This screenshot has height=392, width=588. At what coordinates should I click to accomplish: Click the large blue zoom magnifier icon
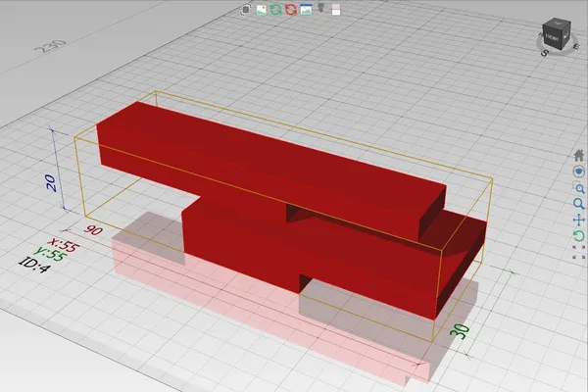tap(579, 204)
